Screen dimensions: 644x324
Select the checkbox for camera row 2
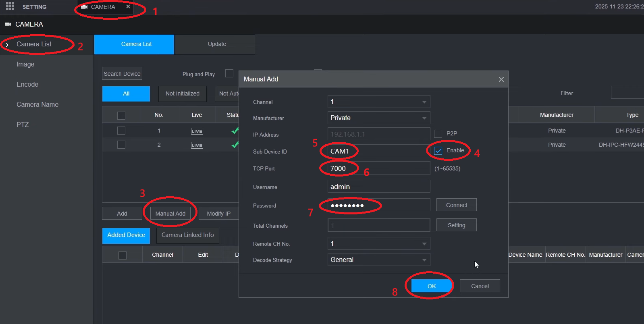pyautogui.click(x=121, y=145)
